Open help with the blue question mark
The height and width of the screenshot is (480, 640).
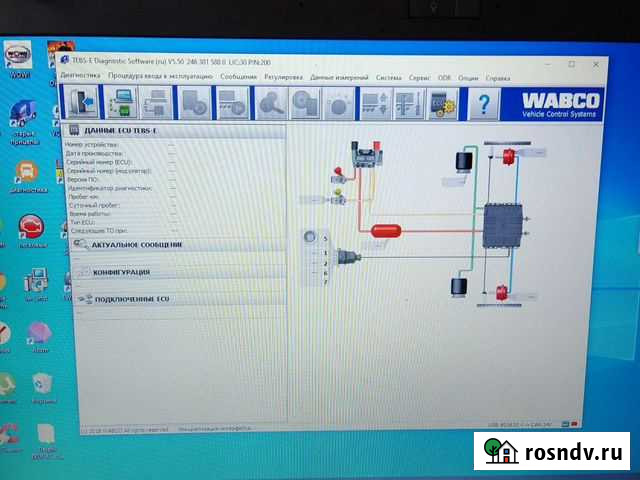[484, 104]
